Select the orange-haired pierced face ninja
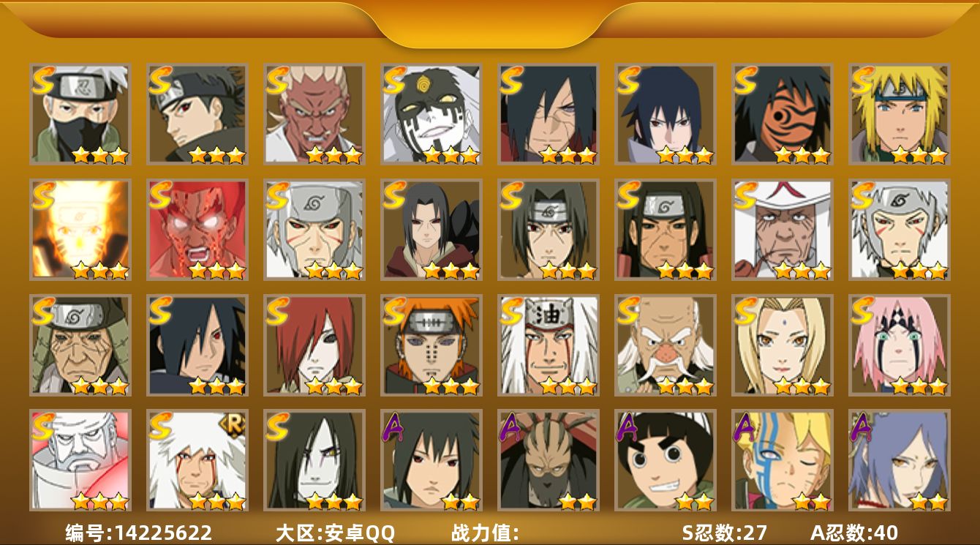Image resolution: width=980 pixels, height=545 pixels. point(431,345)
